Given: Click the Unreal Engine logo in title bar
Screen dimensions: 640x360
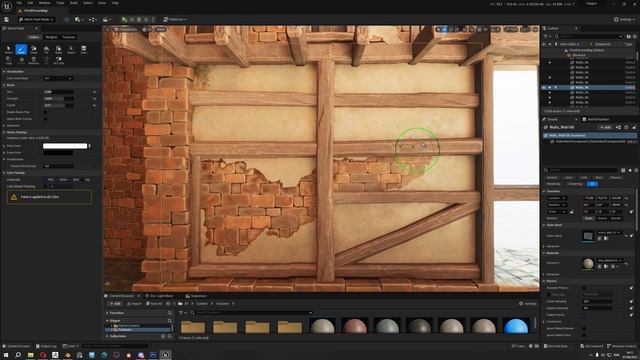Looking at the screenshot, I should point(7,6).
